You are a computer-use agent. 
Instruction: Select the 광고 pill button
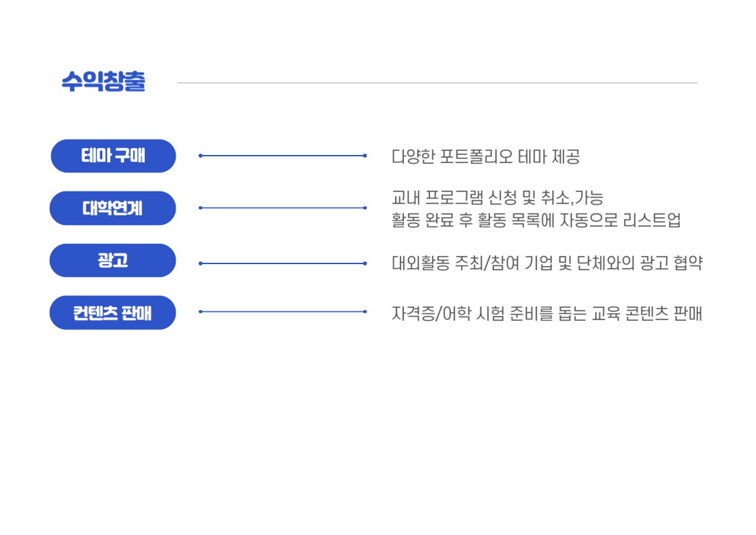click(x=113, y=261)
